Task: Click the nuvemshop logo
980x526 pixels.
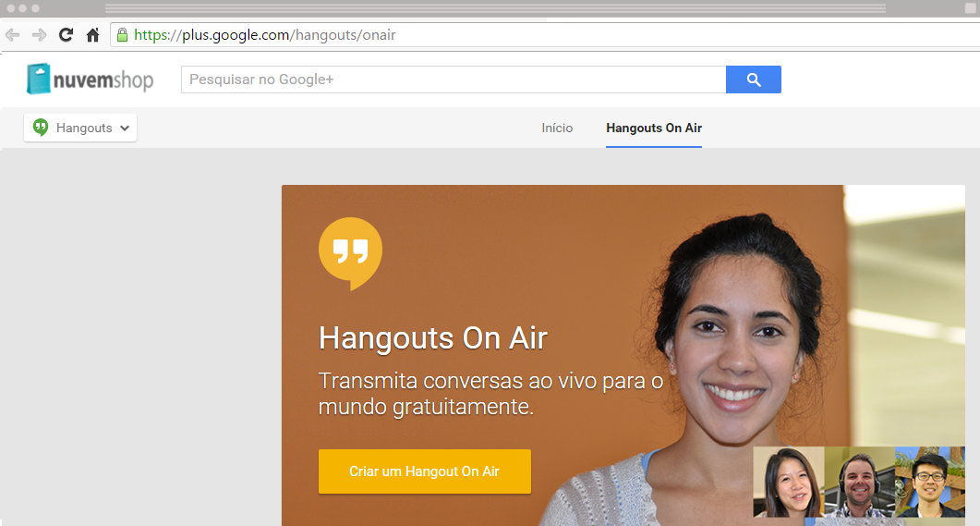Action: point(90,79)
